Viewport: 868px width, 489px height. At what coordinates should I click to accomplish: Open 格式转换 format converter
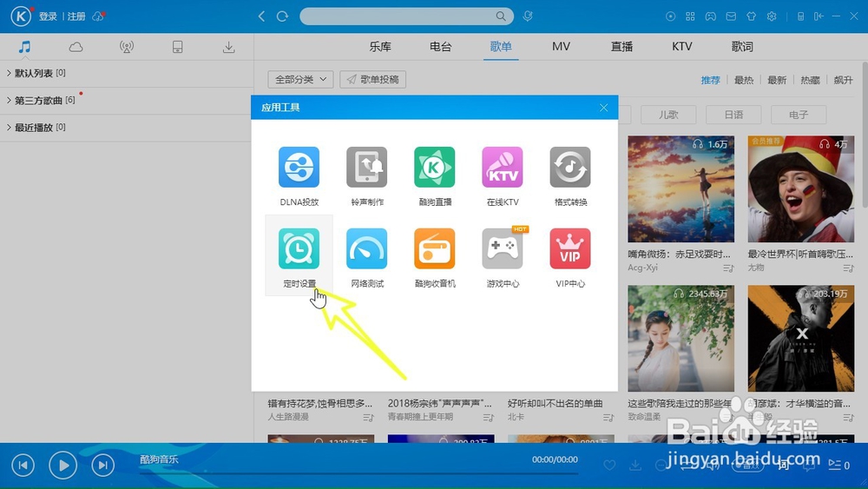click(x=570, y=176)
